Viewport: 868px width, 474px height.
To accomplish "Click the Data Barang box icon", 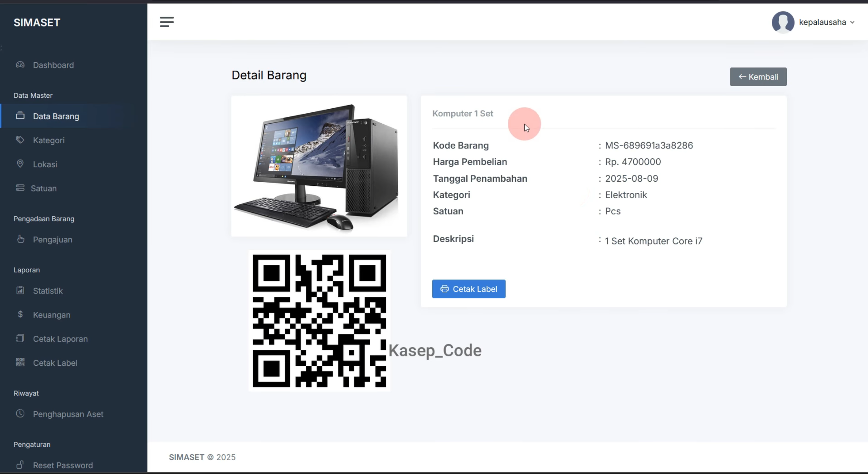I will (x=20, y=116).
